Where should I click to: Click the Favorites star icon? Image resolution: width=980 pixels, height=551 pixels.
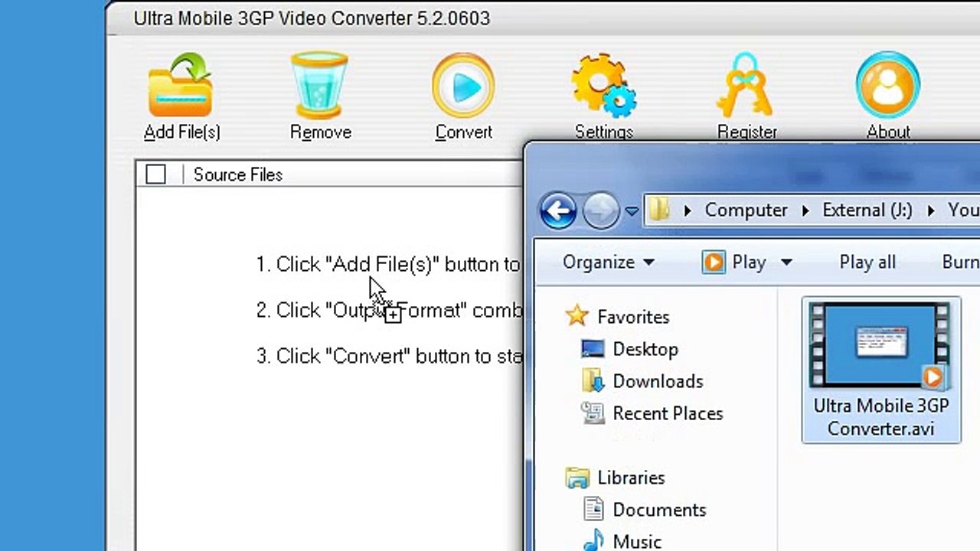point(577,315)
